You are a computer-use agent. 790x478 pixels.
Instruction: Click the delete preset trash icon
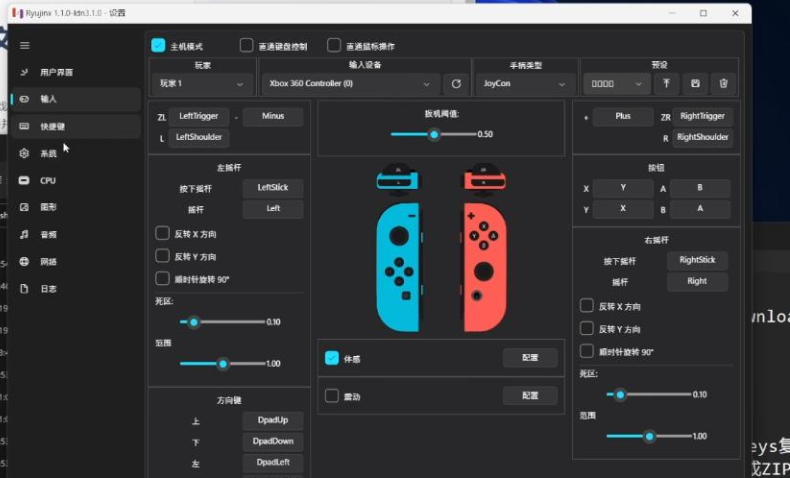(x=723, y=84)
